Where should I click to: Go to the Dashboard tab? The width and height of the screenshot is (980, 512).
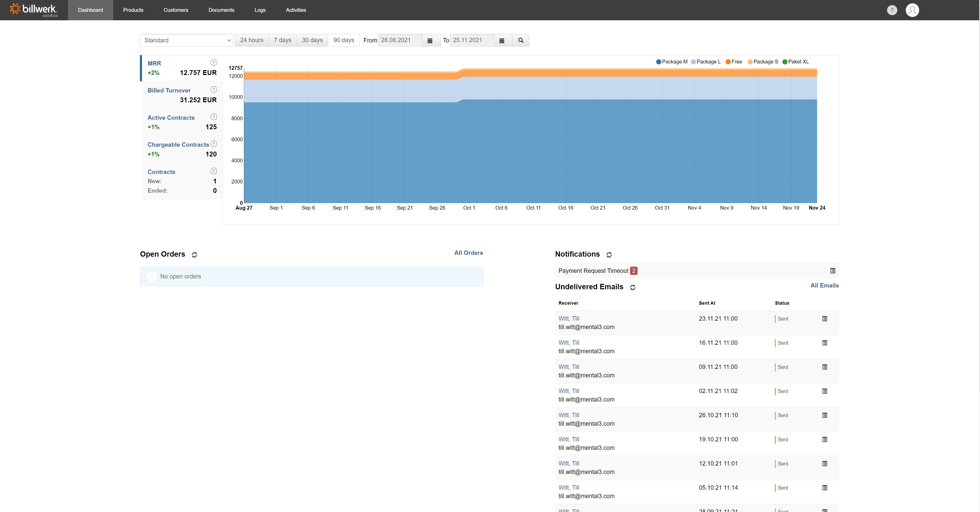(x=91, y=10)
